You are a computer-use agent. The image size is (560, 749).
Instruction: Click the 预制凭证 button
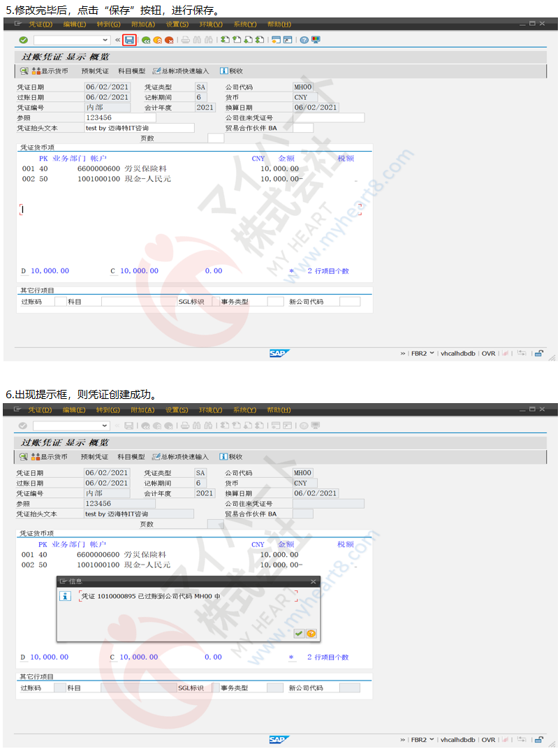point(95,70)
